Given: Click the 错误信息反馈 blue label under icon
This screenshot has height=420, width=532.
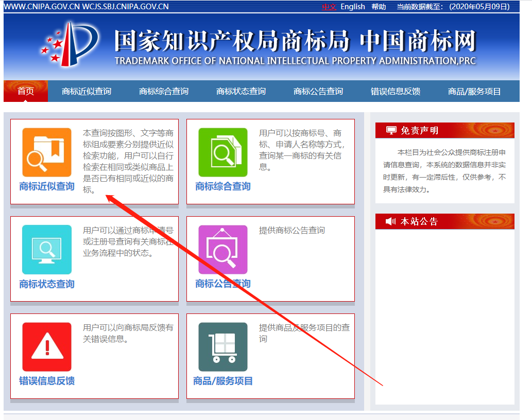Looking at the screenshot, I should click(x=47, y=381).
